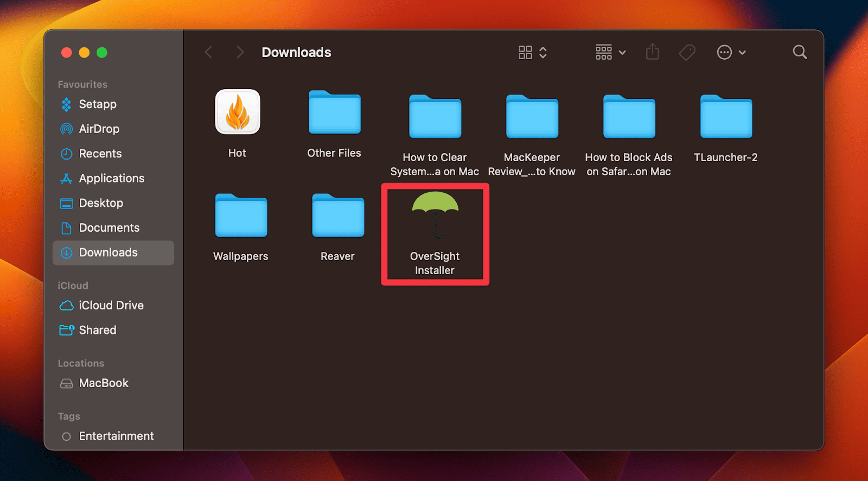This screenshot has width=868, height=481.
Task: Click the "TLauncher-2" name label
Action: (x=726, y=157)
